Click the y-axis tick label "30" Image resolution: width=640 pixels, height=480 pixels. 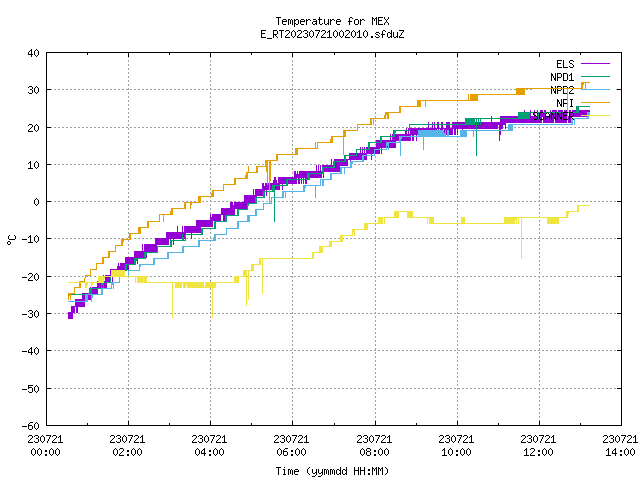(x=33, y=90)
